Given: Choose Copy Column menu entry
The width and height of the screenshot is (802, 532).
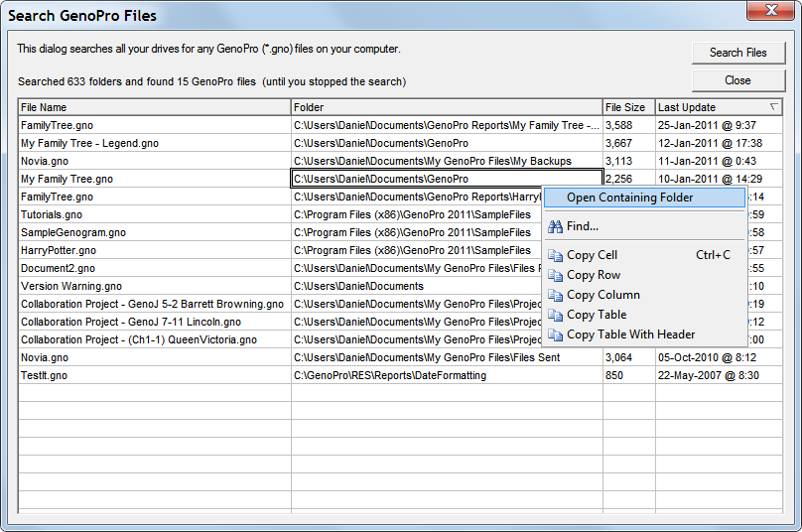Looking at the screenshot, I should click(x=644, y=295).
